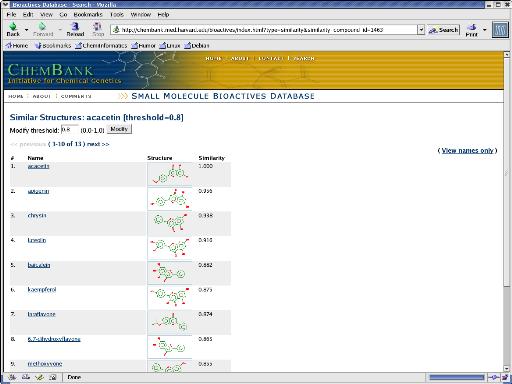Click the View names only link
The width and height of the screenshot is (512, 384).
coord(467,151)
